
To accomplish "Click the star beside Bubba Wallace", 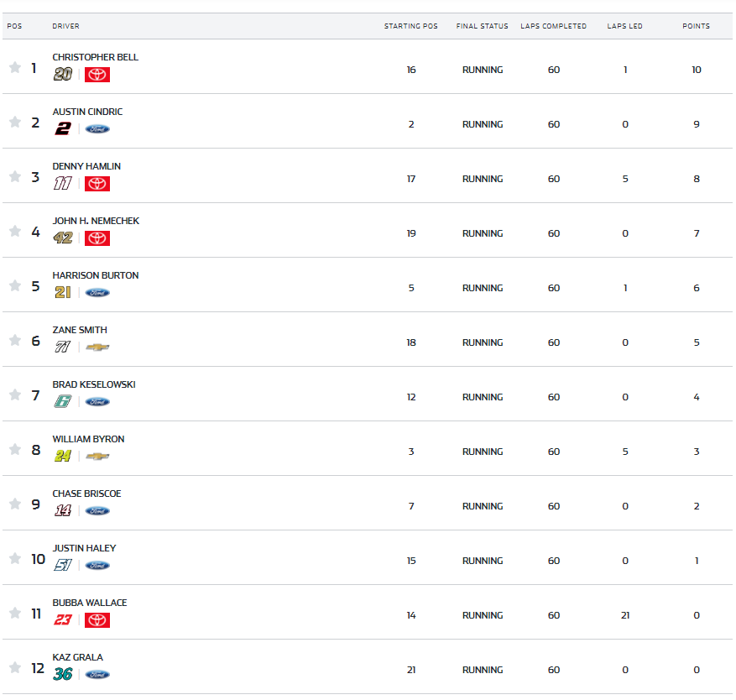I will pyautogui.click(x=15, y=613).
